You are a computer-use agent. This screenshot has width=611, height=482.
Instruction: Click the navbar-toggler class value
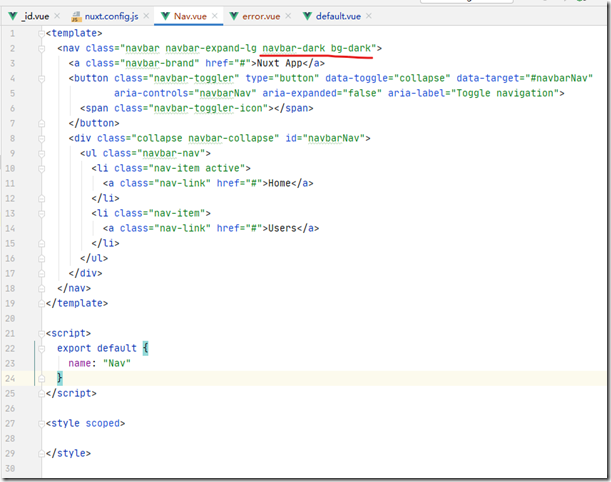tap(194, 78)
